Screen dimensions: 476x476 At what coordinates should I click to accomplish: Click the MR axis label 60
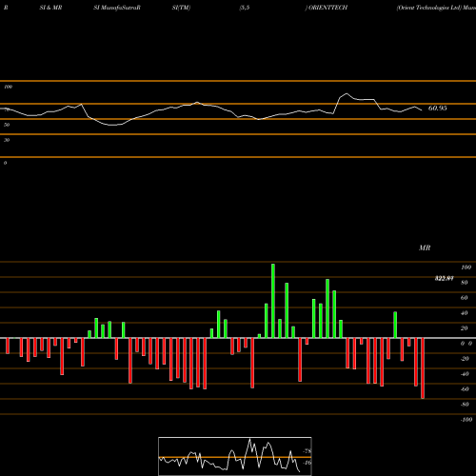click(464, 298)
